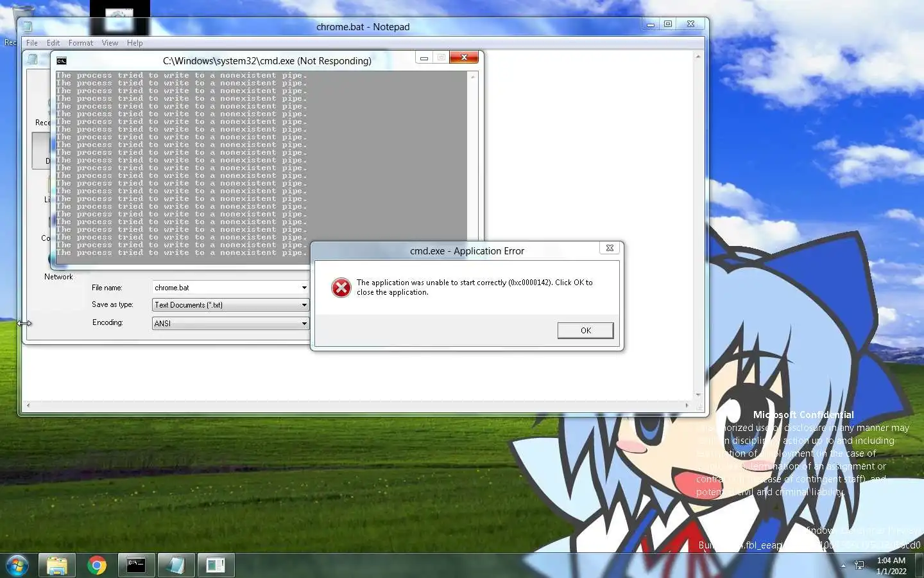Switch to the cmd taskbar button
924x578 pixels.
pyautogui.click(x=136, y=566)
